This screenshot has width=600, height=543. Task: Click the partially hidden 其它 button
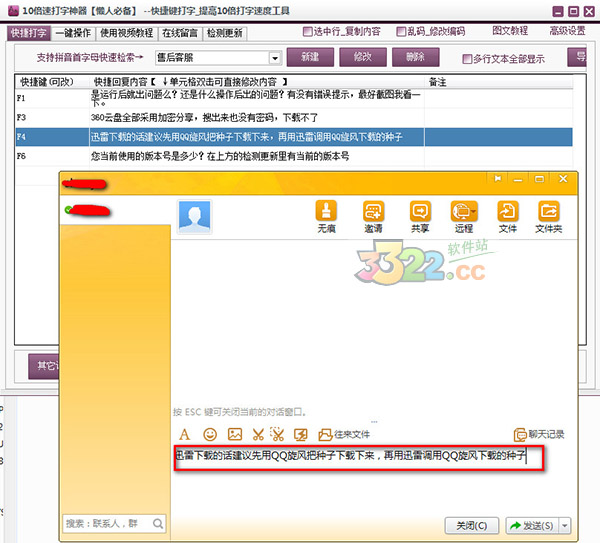coord(44,366)
